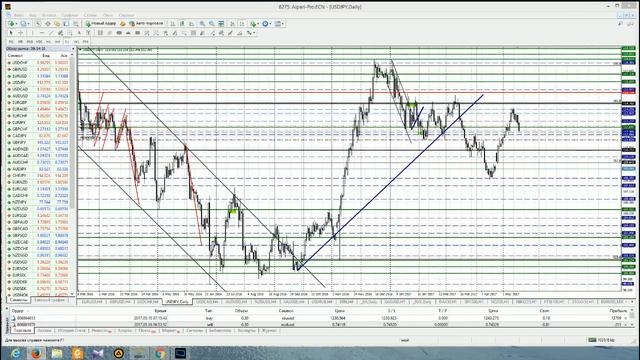Switch to the GBPUSD,H4 chart tab

(120, 302)
